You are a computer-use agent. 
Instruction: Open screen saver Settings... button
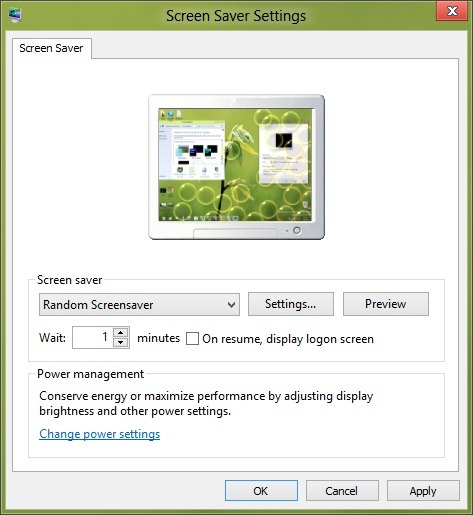(x=291, y=304)
